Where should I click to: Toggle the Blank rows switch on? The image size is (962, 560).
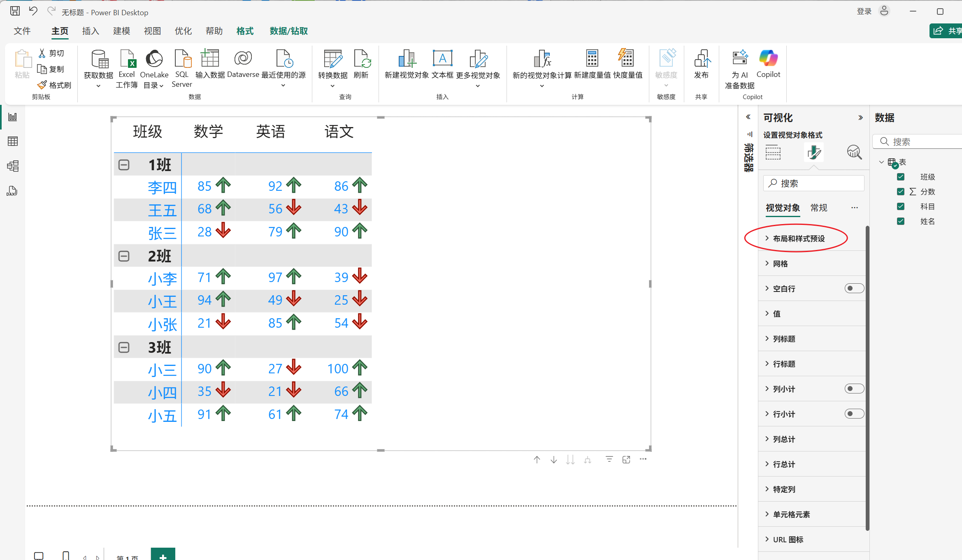(x=854, y=288)
